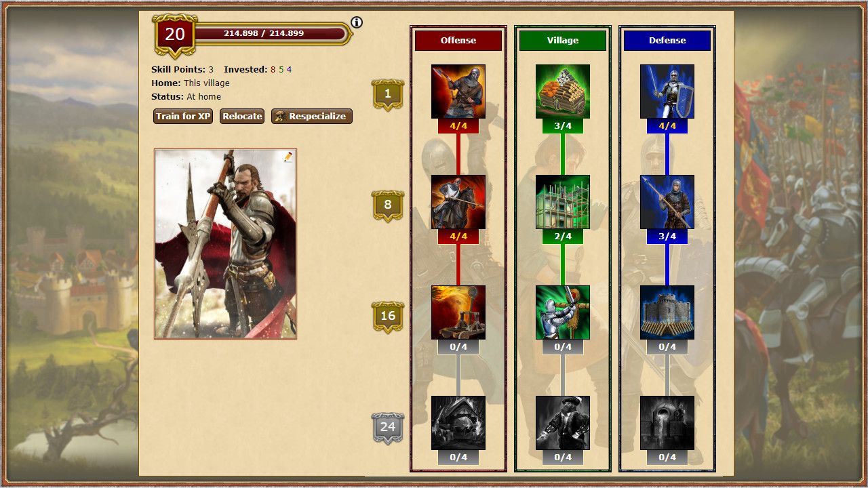Select the fortified castle Defense skill
Screen dimensions: 868x488
[x=667, y=312]
